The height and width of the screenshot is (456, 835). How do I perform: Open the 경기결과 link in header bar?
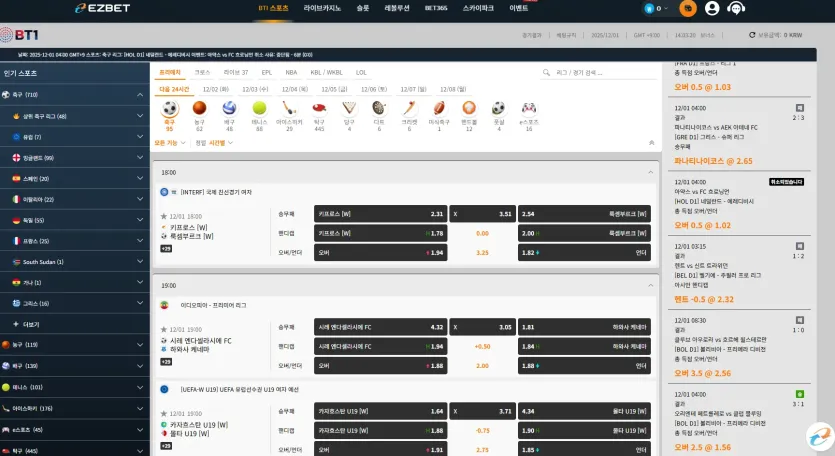point(531,35)
